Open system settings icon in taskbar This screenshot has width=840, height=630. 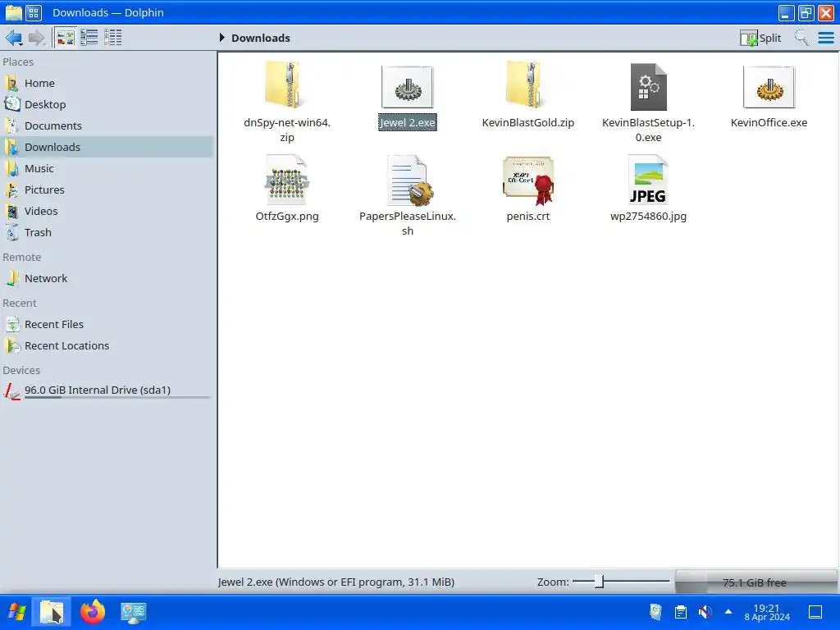(x=133, y=612)
